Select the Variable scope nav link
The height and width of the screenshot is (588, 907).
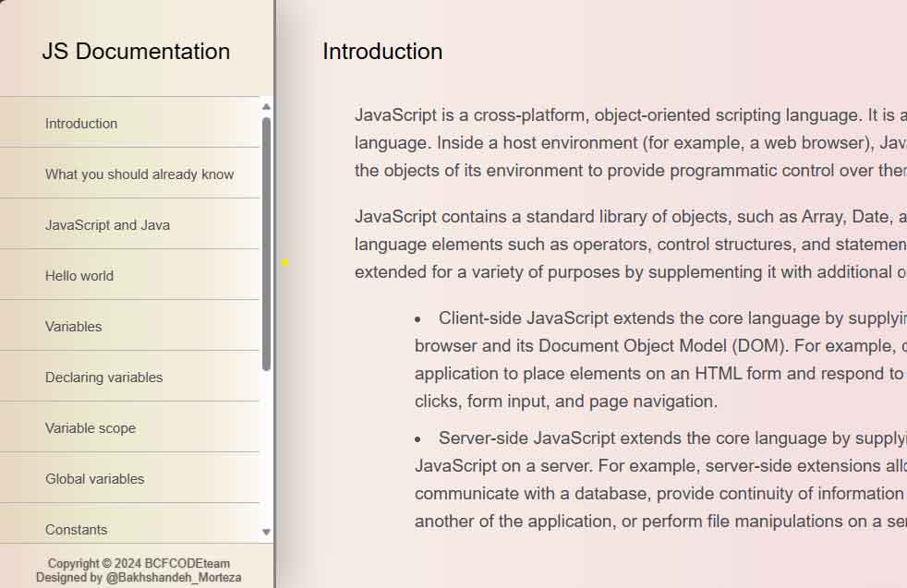tap(91, 428)
